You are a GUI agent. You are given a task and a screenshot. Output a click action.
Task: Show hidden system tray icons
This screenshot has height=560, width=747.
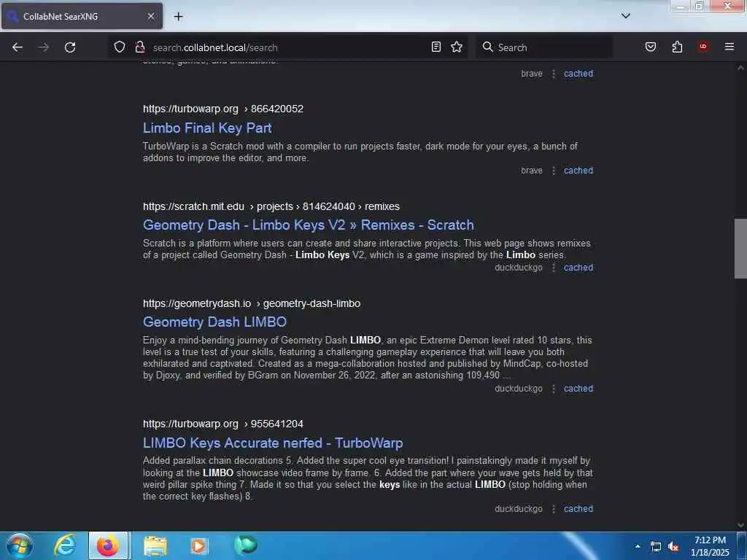pyautogui.click(x=638, y=546)
